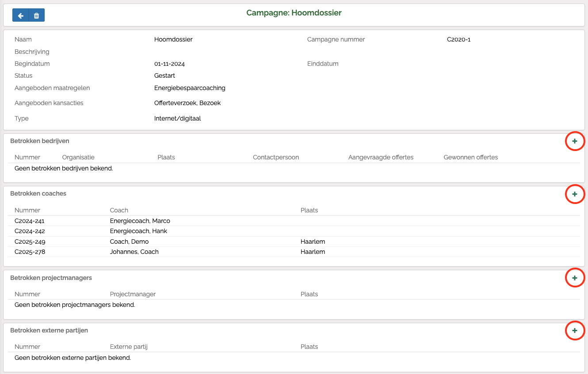
Task: Click the Betrokken coaches section header
Action: [x=38, y=193]
